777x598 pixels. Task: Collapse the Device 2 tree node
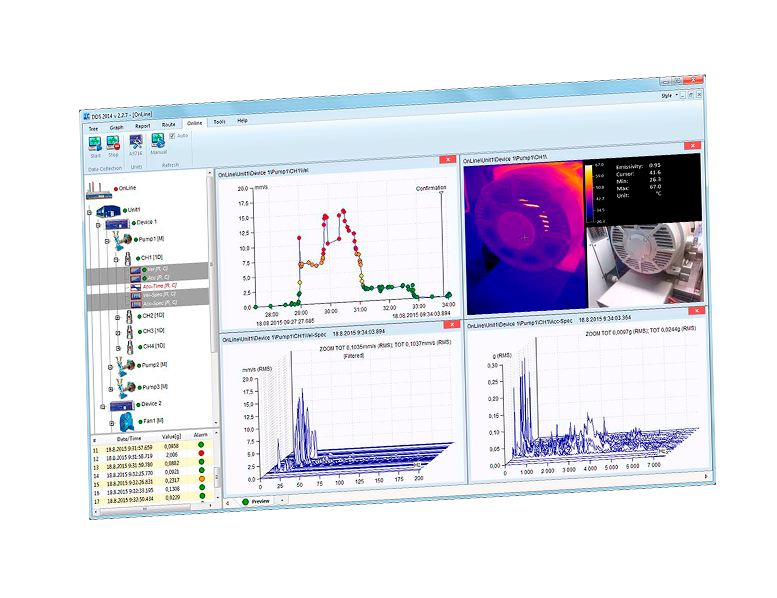pos(103,407)
